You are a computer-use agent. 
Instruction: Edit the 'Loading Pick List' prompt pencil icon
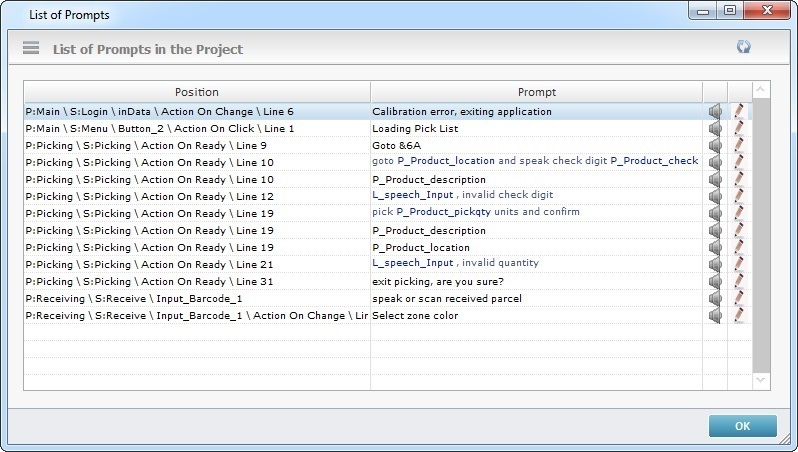pyautogui.click(x=739, y=128)
